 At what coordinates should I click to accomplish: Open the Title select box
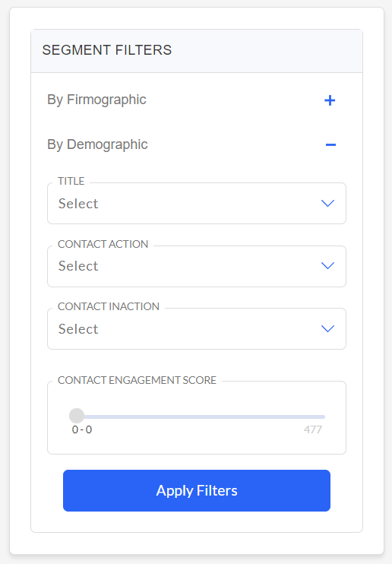click(197, 203)
